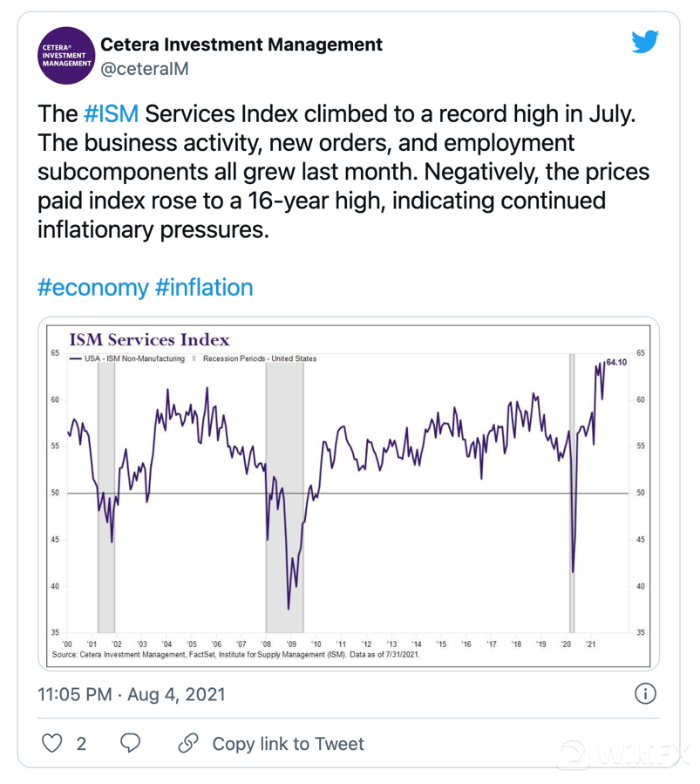Click the chain link icon
The image size is (700, 784).
click(187, 743)
